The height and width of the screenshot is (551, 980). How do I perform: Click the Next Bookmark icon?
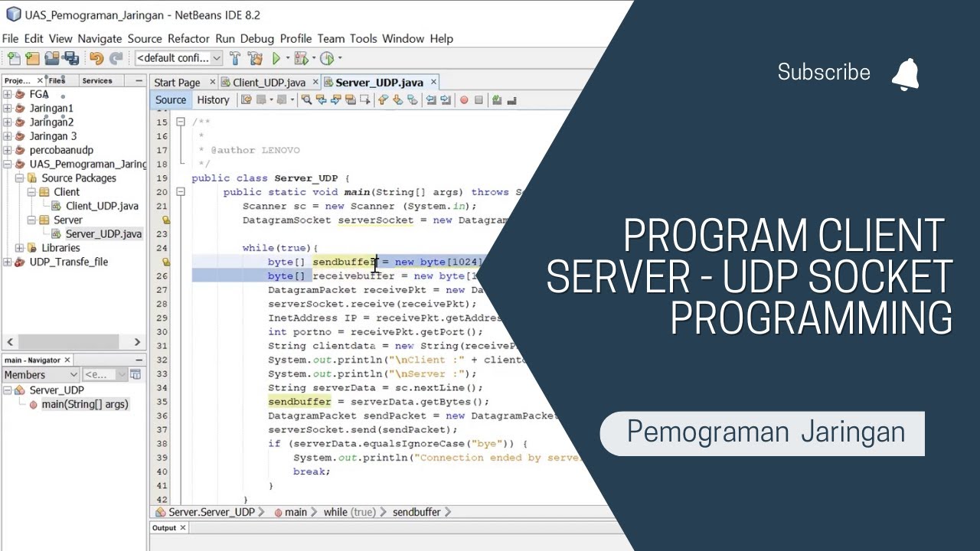(397, 99)
